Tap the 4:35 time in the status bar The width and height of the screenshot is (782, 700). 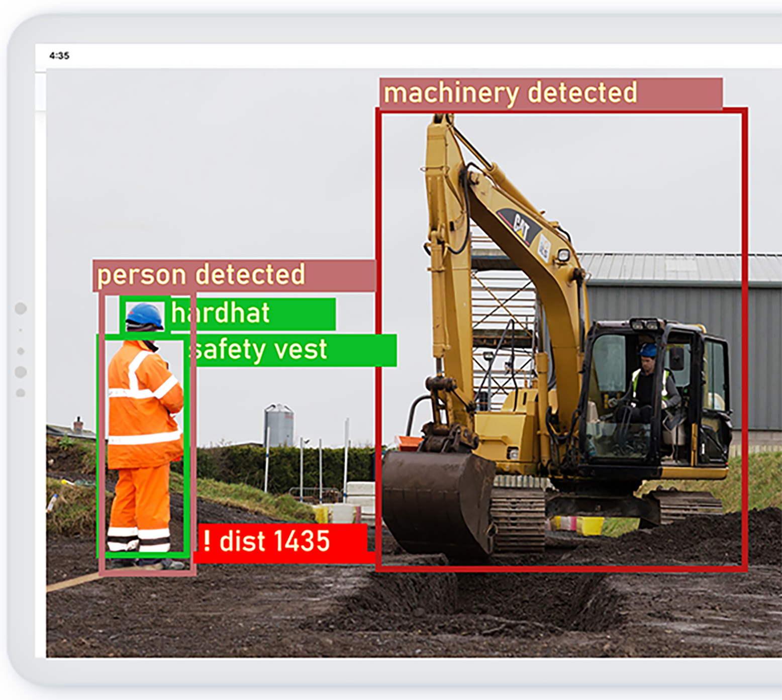point(59,55)
